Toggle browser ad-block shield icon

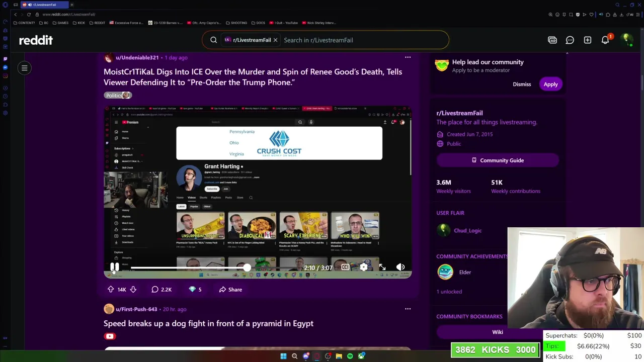(578, 15)
